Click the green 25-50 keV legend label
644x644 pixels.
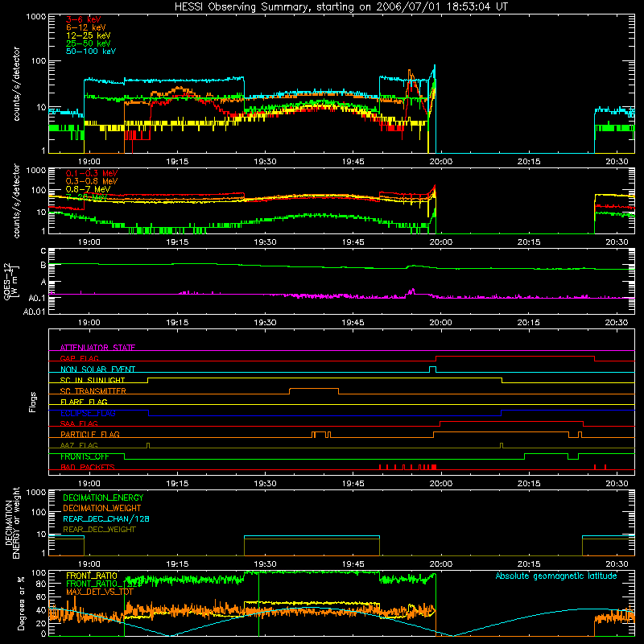(x=89, y=43)
